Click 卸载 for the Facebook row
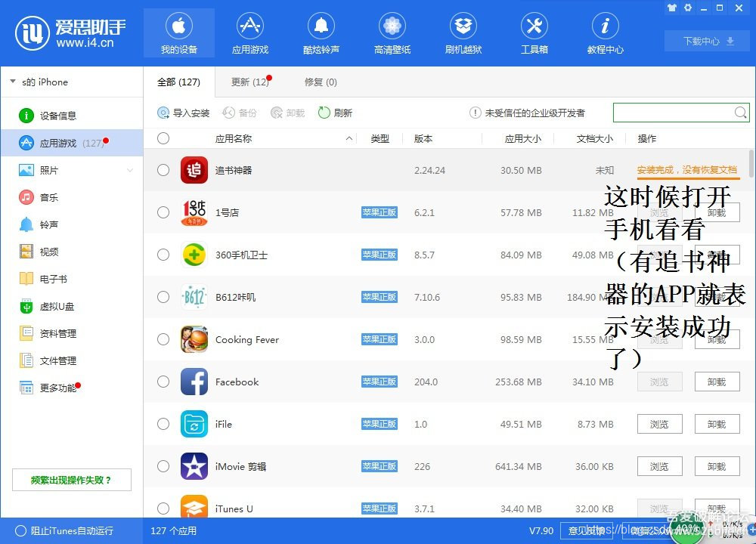The width and height of the screenshot is (756, 544). (x=717, y=382)
